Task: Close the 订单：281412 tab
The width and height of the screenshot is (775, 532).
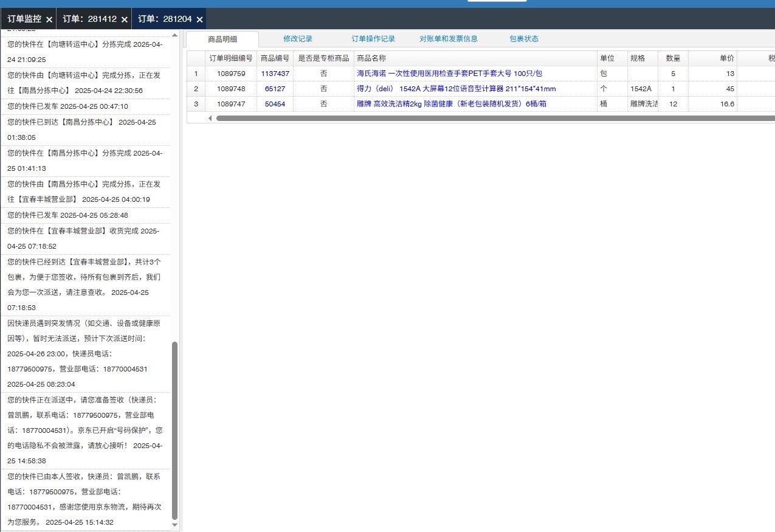Action: click(x=125, y=19)
